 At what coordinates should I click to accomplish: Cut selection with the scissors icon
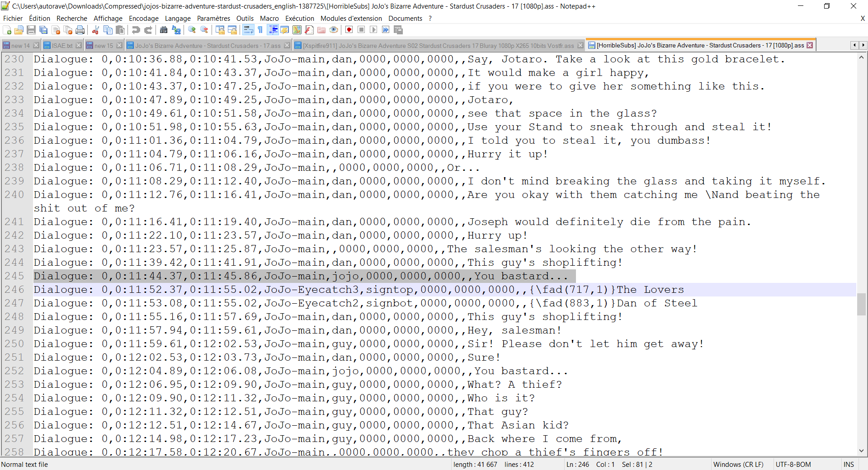pos(95,30)
